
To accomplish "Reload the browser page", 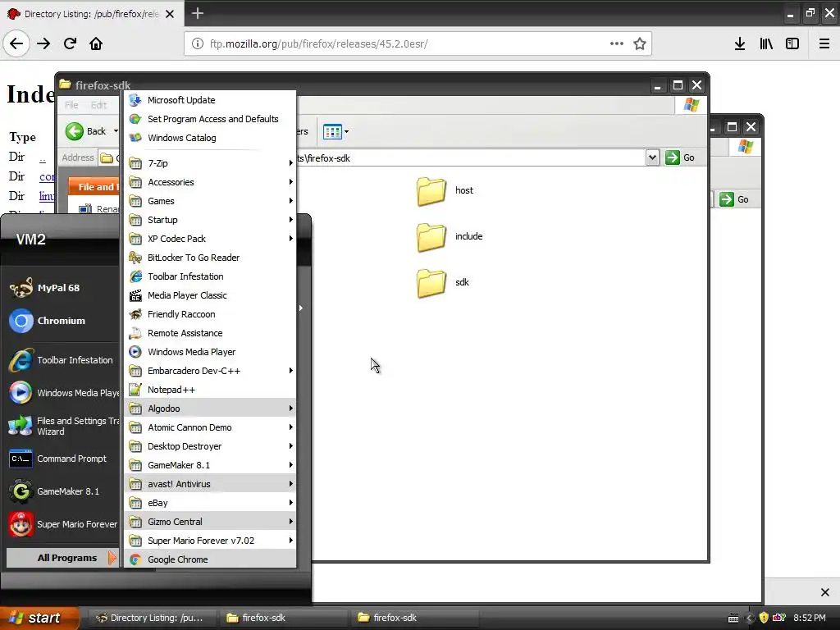I will 70,44.
